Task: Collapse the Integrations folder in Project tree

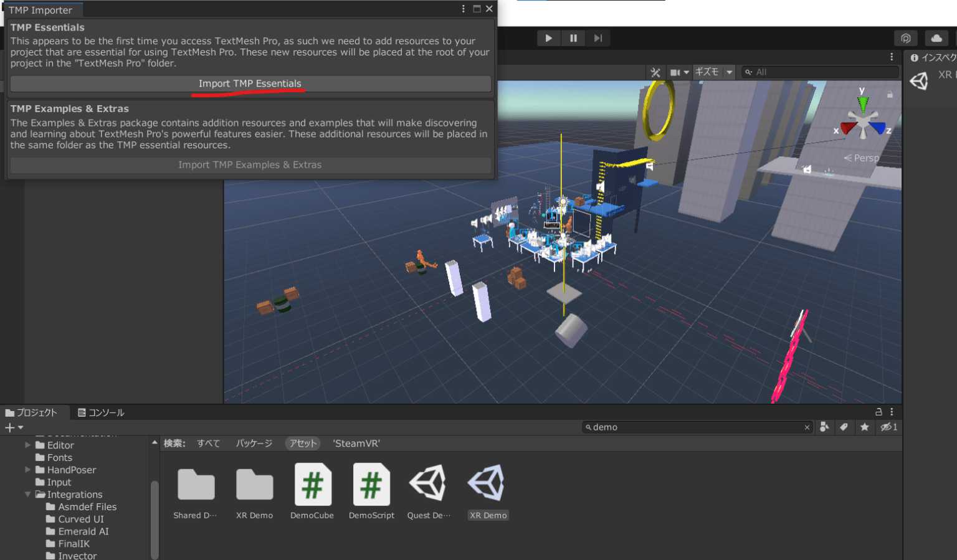Action: tap(27, 494)
